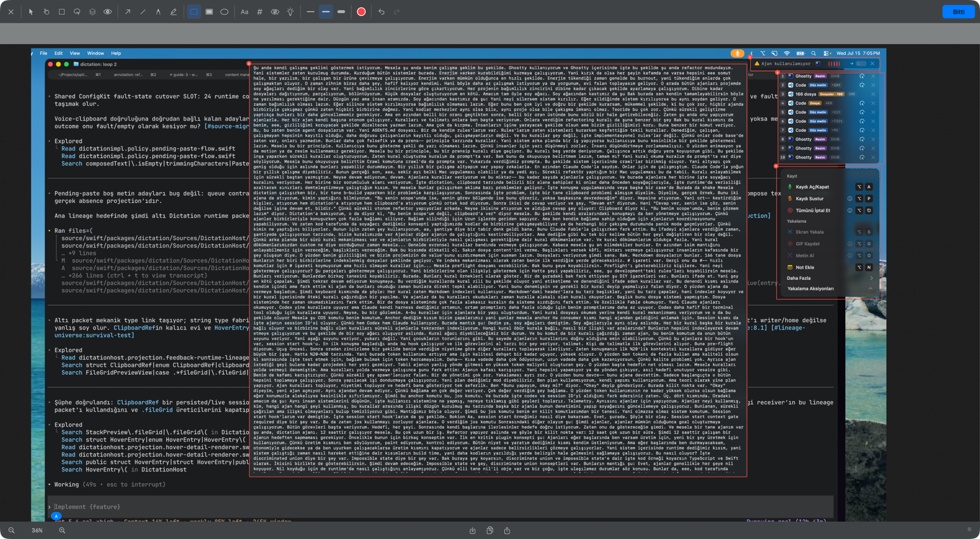Image resolution: width=980 pixels, height=539 pixels.
Task: Select the pointer selection tool
Action: [x=31, y=12]
